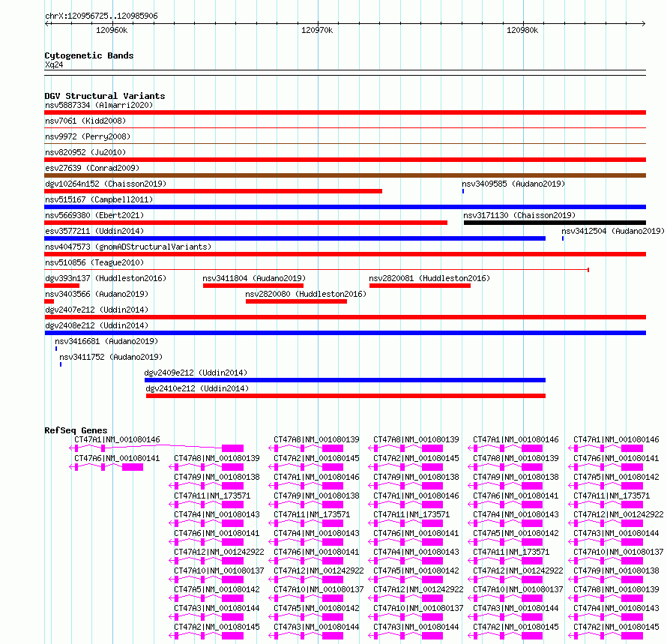Screen dimensions: 667x644
Task: Open variant label esv27639 (Conrad2009)
Action: pos(92,168)
